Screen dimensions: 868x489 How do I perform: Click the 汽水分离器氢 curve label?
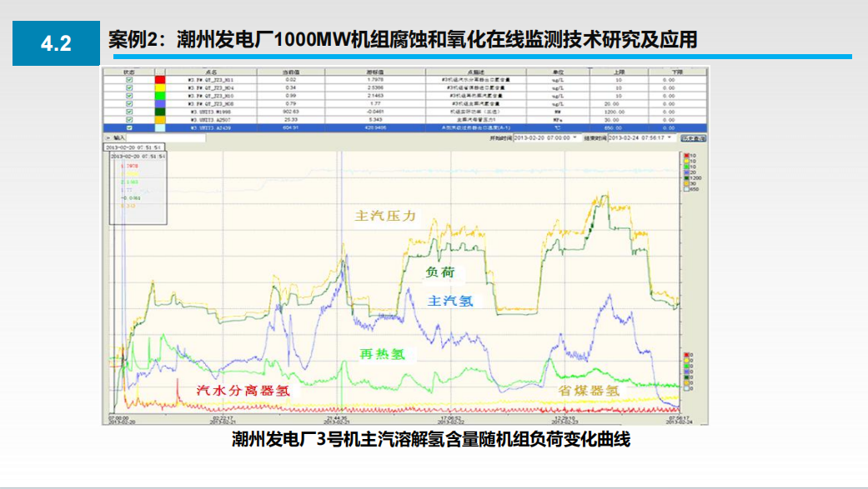click(243, 389)
